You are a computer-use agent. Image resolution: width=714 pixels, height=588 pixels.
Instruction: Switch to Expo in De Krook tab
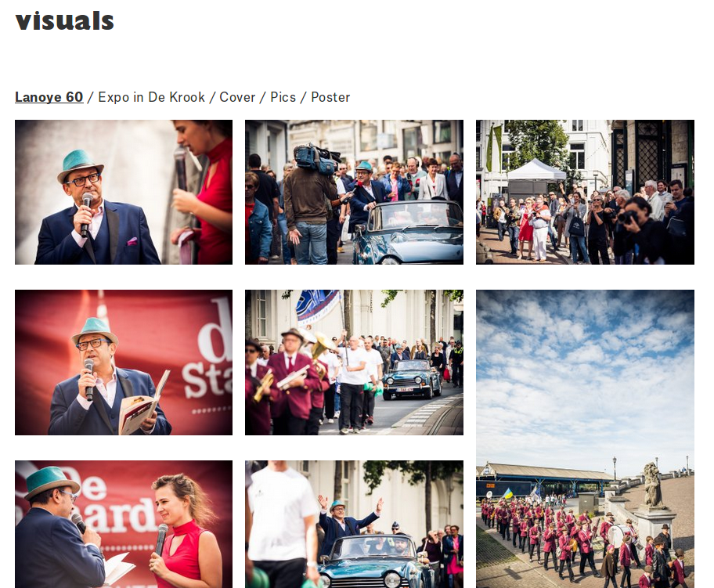point(151,97)
